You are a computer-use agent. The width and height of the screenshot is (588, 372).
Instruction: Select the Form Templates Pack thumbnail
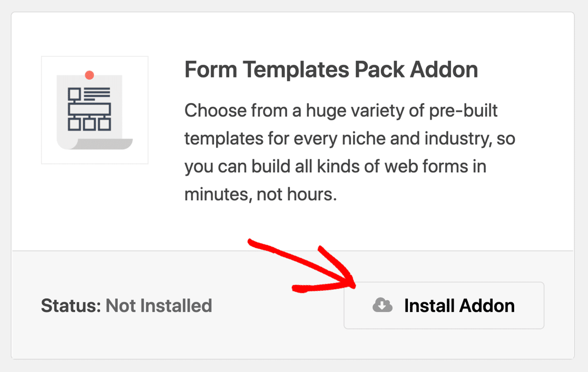pos(95,110)
